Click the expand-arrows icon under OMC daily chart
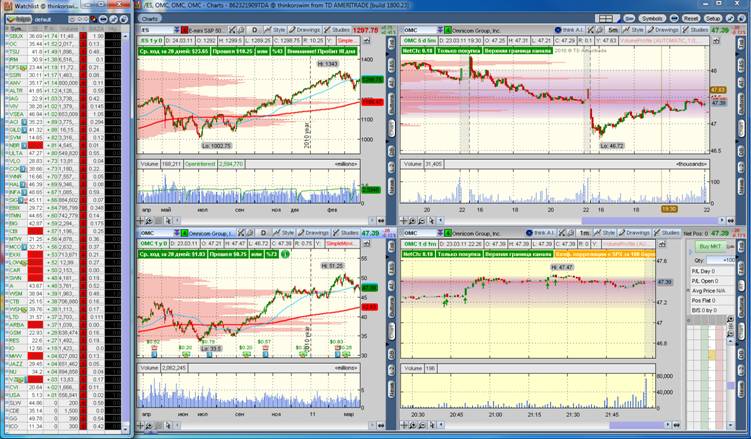The width and height of the screenshot is (751, 439). [381, 425]
